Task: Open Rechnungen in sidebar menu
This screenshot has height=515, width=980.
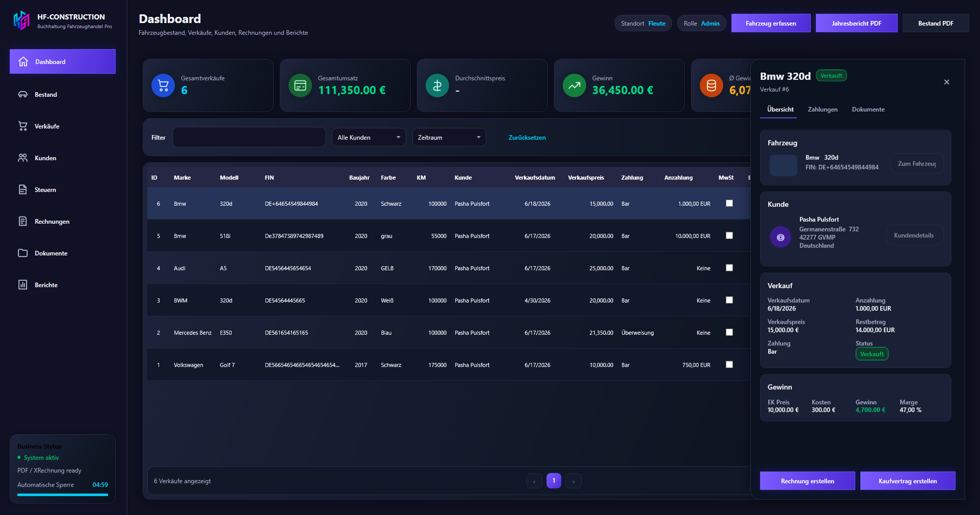Action: click(x=62, y=221)
